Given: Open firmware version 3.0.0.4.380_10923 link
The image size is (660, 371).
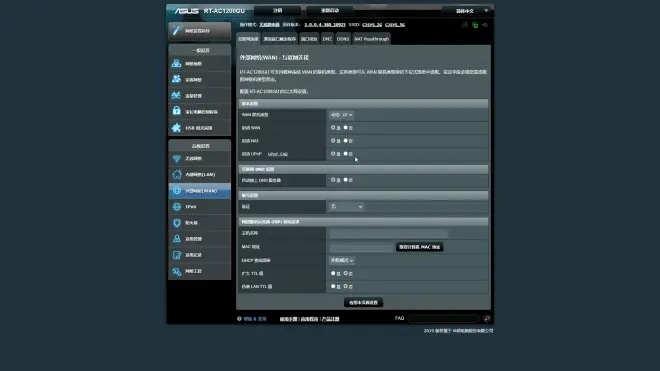Looking at the screenshot, I should [325, 25].
